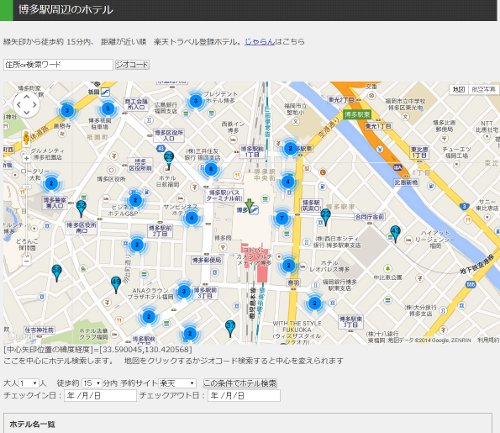
Task: Click the 2 cluster above 博多駅東1丁目
Action: pyautogui.click(x=314, y=303)
